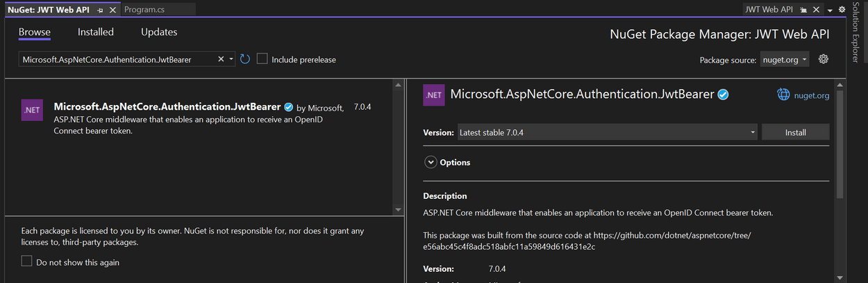The height and width of the screenshot is (283, 868).
Task: Open the Version dropdown showing Latest stable 7.0.4
Action: 608,132
